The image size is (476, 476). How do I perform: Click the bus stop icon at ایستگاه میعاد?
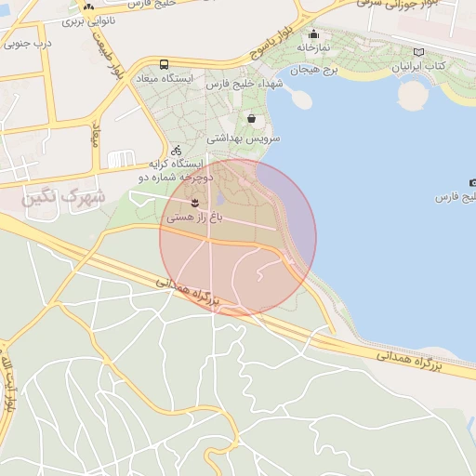point(165,65)
